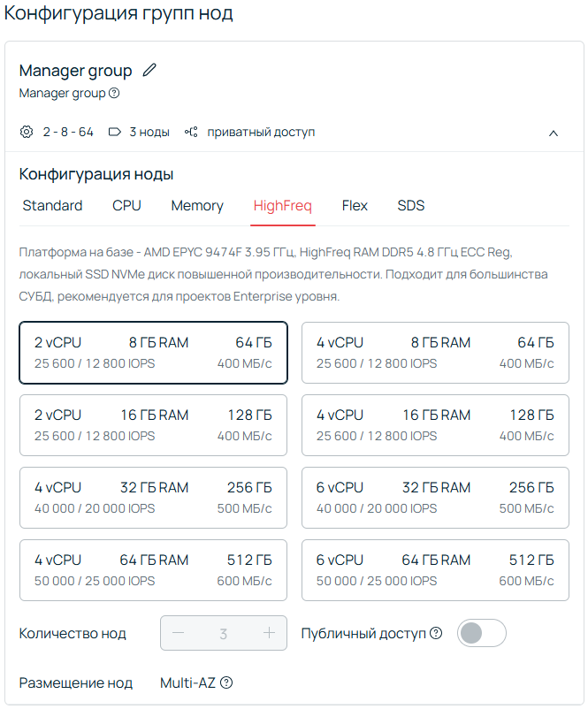Click the help icon beside Manager group subtitle

[x=114, y=93]
